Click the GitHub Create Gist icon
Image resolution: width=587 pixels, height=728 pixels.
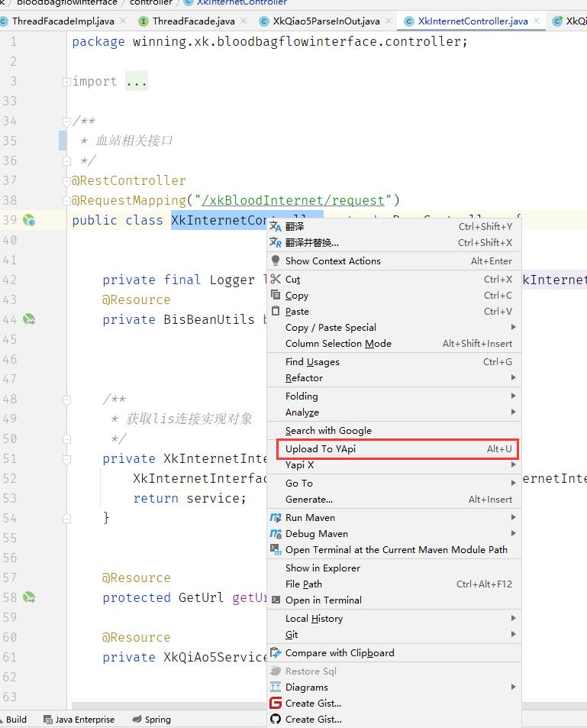click(x=275, y=719)
